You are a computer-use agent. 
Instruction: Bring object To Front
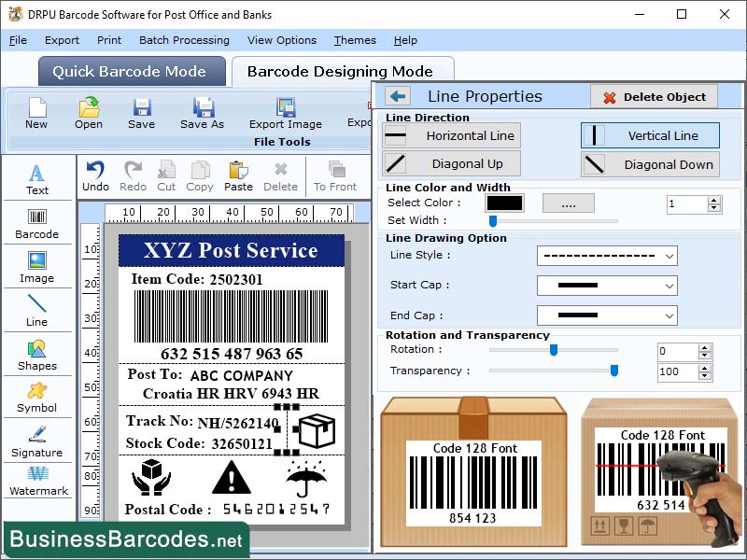(x=335, y=176)
